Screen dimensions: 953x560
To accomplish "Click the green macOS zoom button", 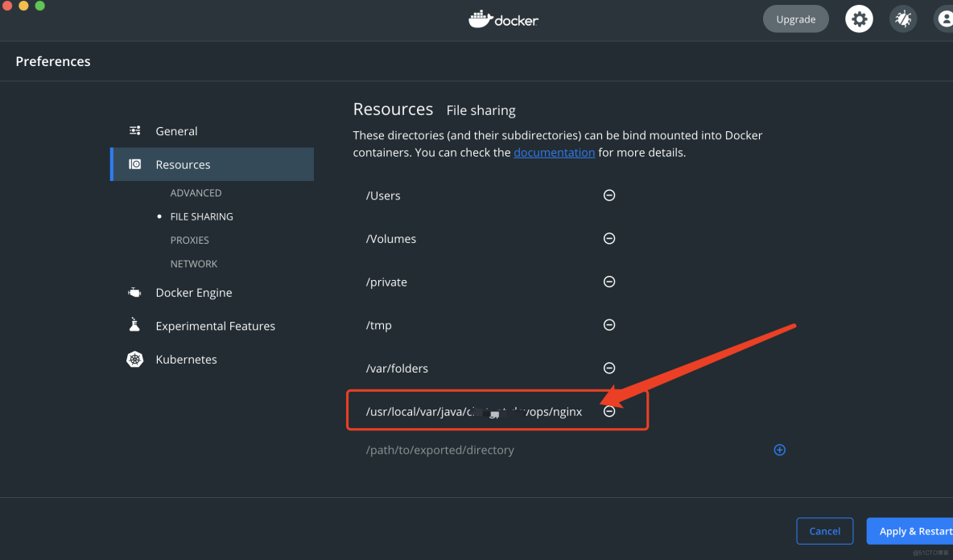I will point(39,6).
